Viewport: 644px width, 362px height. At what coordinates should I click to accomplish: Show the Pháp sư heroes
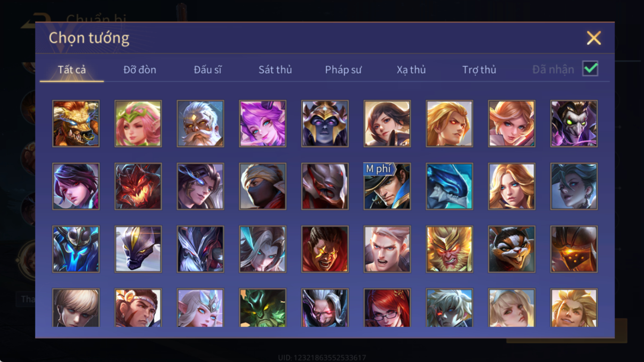point(343,69)
